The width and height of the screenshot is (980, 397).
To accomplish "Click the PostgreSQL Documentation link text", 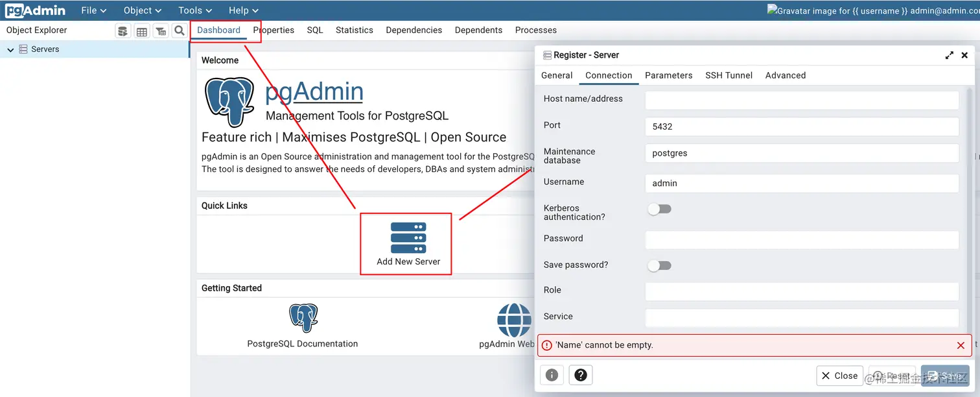I will (303, 344).
